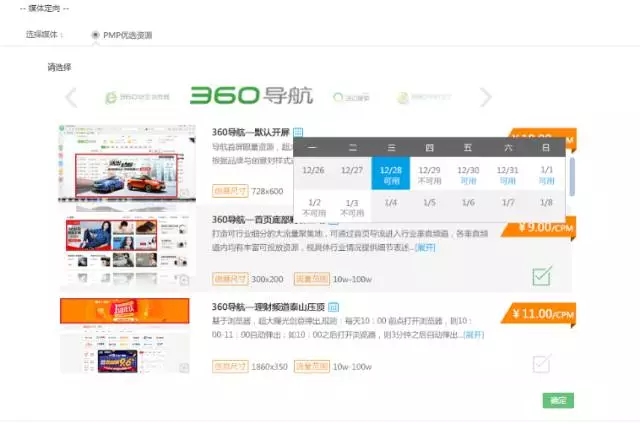The height and width of the screenshot is (424, 640).
Task: Click 创意尺寸 tag beside 728x600
Action: tap(230, 191)
